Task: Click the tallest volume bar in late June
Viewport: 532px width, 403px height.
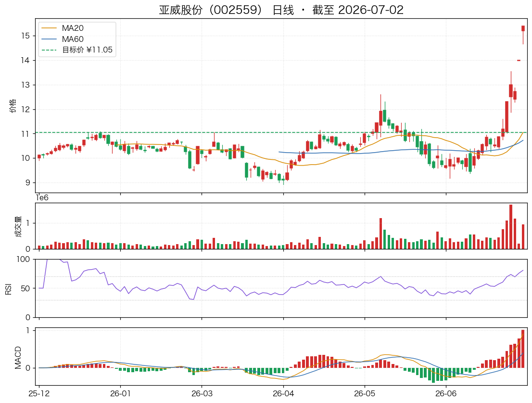Action: click(511, 227)
